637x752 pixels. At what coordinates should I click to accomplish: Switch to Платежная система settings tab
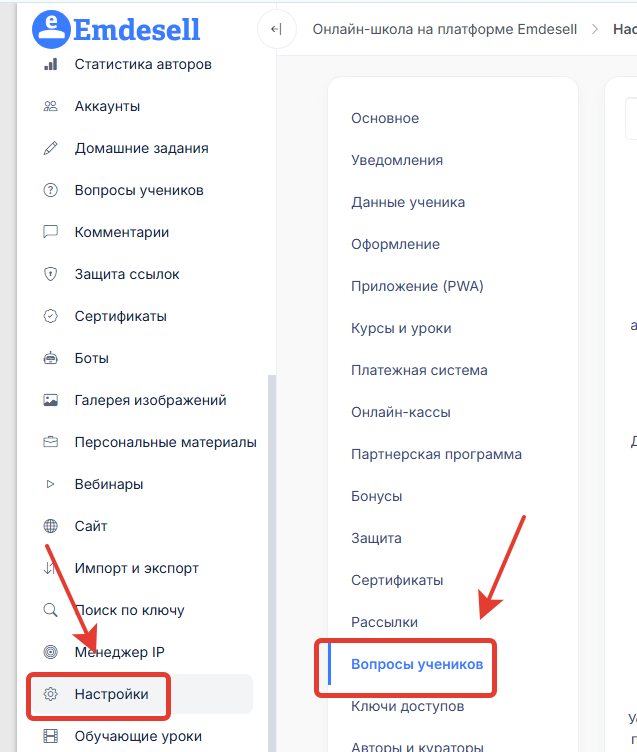(419, 370)
